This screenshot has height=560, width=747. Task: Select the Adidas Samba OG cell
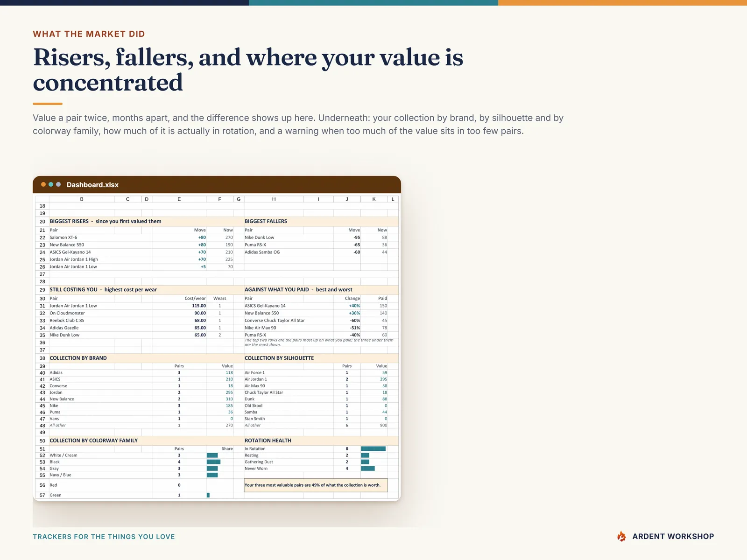289,252
